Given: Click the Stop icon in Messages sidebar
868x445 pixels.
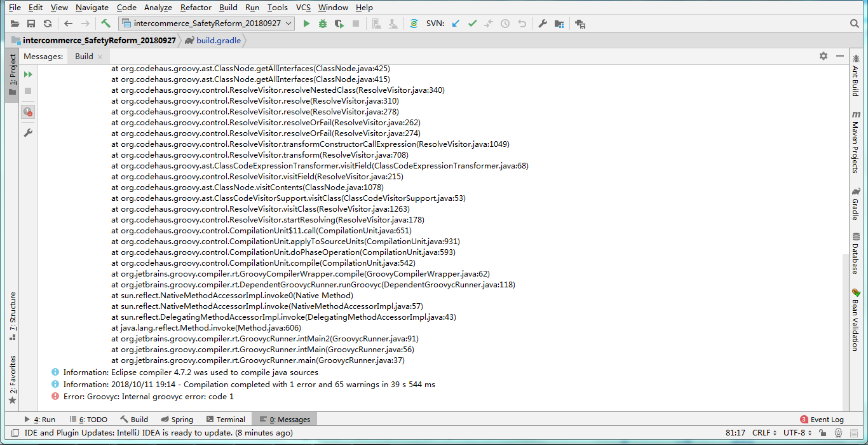Looking at the screenshot, I should click(x=28, y=91).
